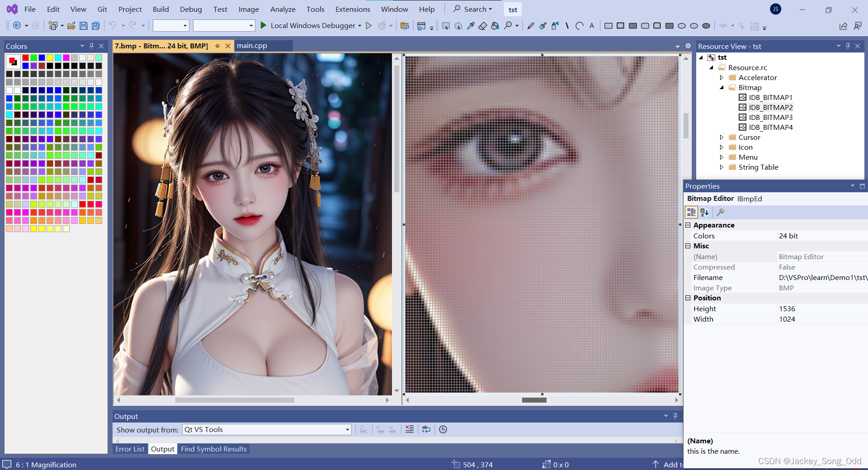Open solution configurations combo box
Image resolution: width=868 pixels, height=470 pixels.
click(170, 26)
